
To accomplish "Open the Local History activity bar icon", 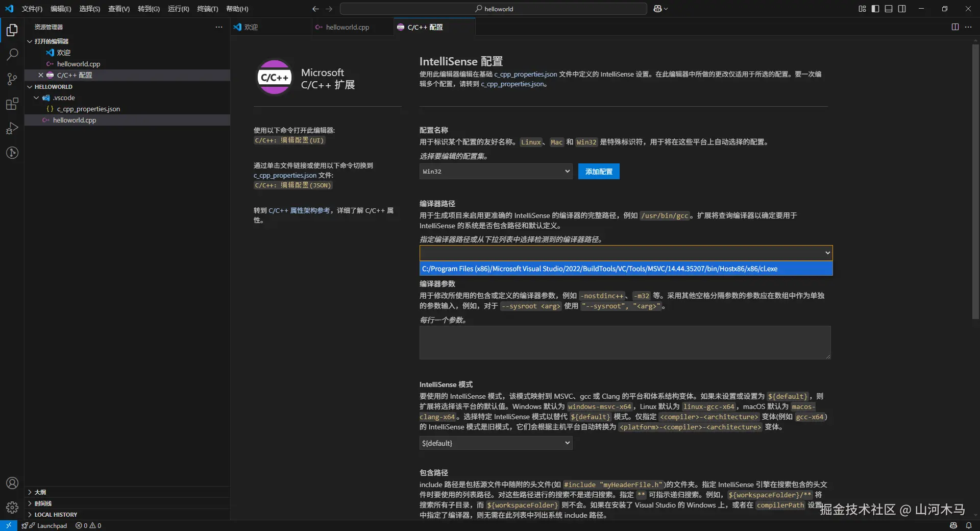I will 12,153.
